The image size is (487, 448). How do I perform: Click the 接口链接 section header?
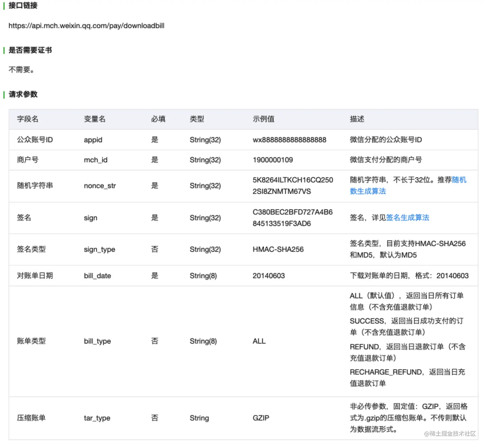23,5
